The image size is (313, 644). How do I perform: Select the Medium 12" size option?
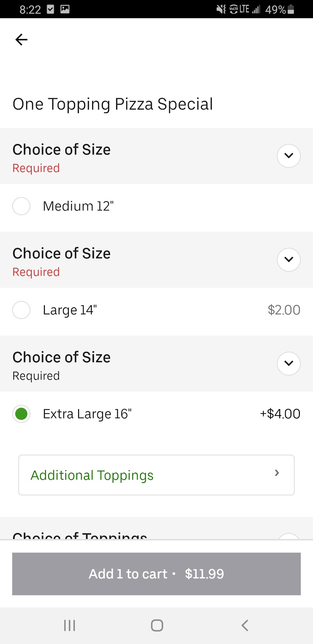(x=21, y=206)
